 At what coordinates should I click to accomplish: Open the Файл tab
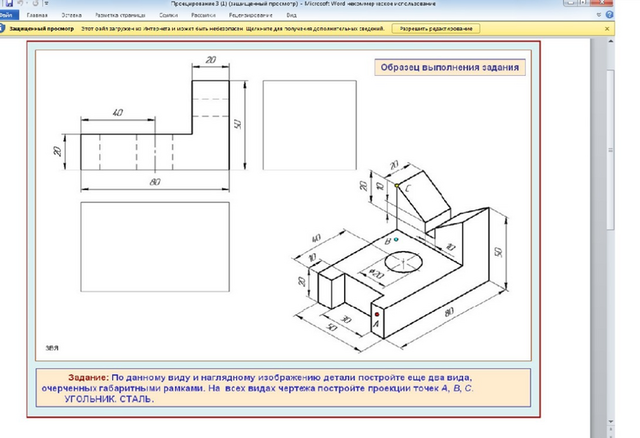coord(7,15)
